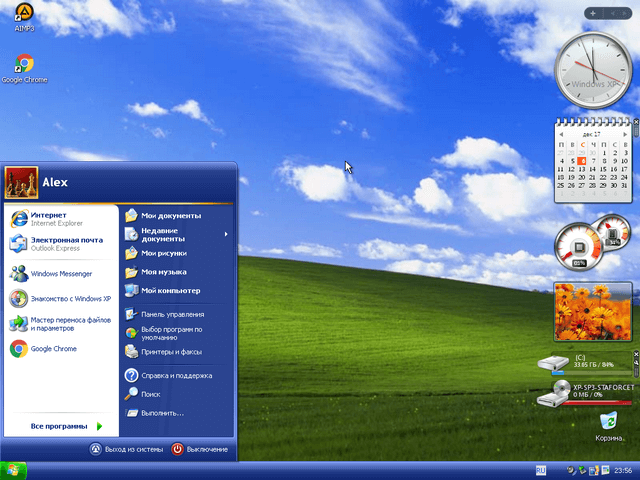Open Принтеры и факсы
This screenshot has width=640, height=480.
click(x=178, y=352)
